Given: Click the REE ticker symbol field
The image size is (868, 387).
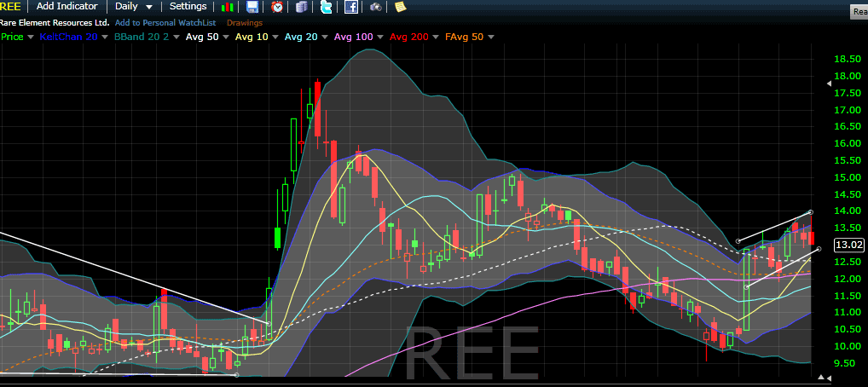Looking at the screenshot, I should (10, 6).
